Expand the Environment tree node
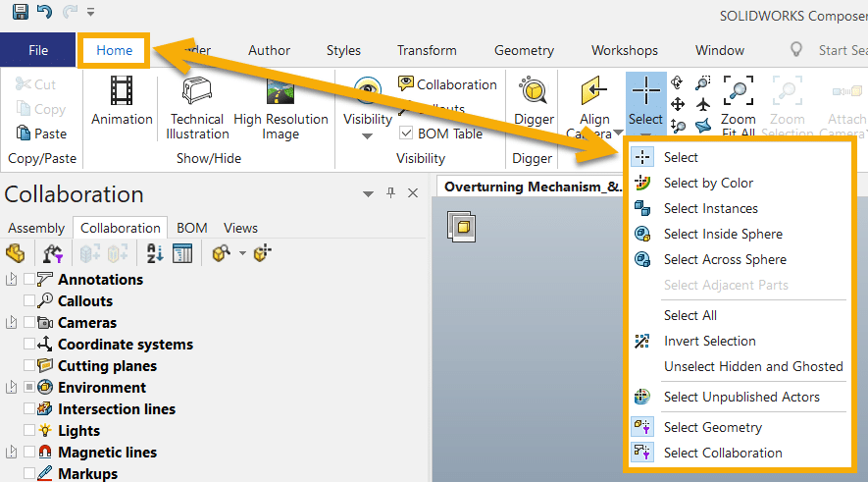The height and width of the screenshot is (482, 868). pyautogui.click(x=11, y=387)
